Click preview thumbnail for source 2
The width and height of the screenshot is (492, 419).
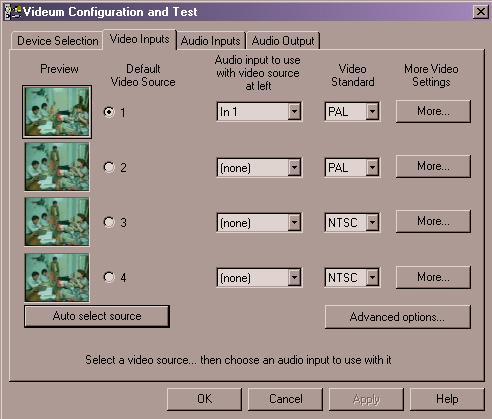pos(57,167)
